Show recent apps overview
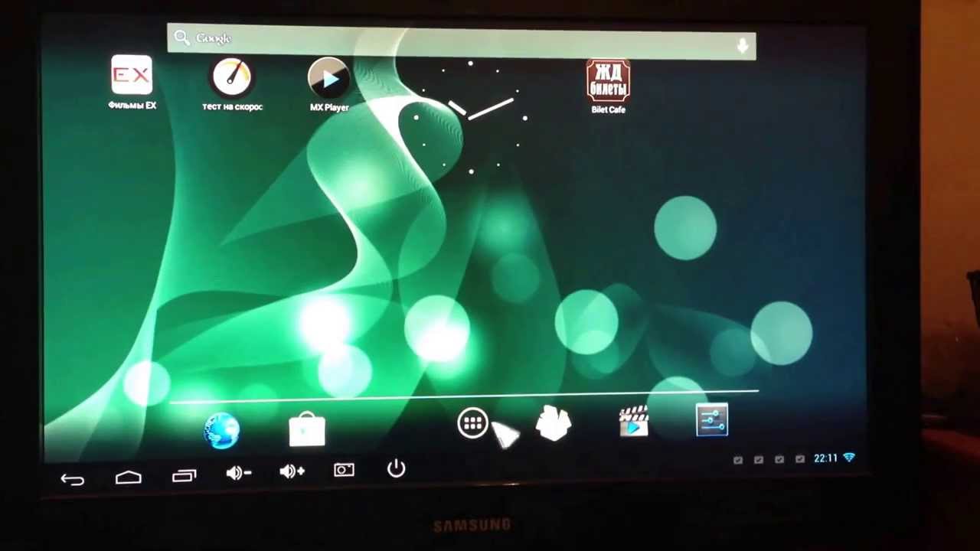Screen dimensions: 980x551 pyautogui.click(x=184, y=475)
